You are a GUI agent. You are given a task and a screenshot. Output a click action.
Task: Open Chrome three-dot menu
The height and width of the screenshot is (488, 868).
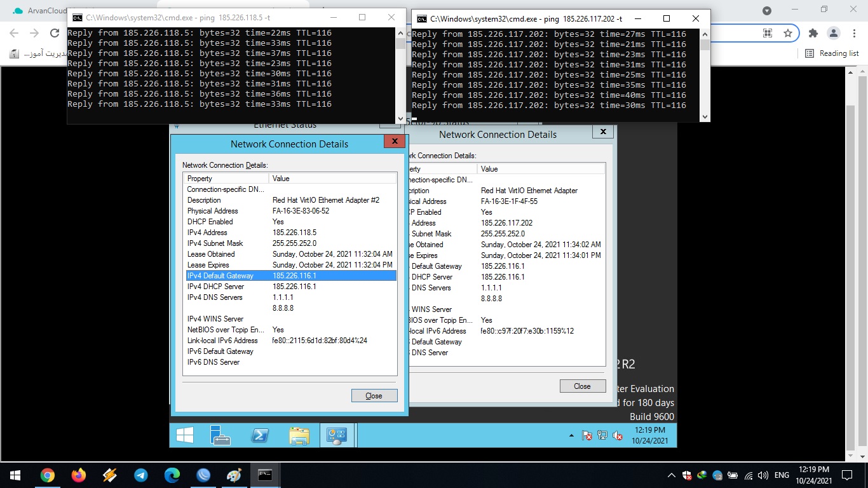pyautogui.click(x=852, y=33)
